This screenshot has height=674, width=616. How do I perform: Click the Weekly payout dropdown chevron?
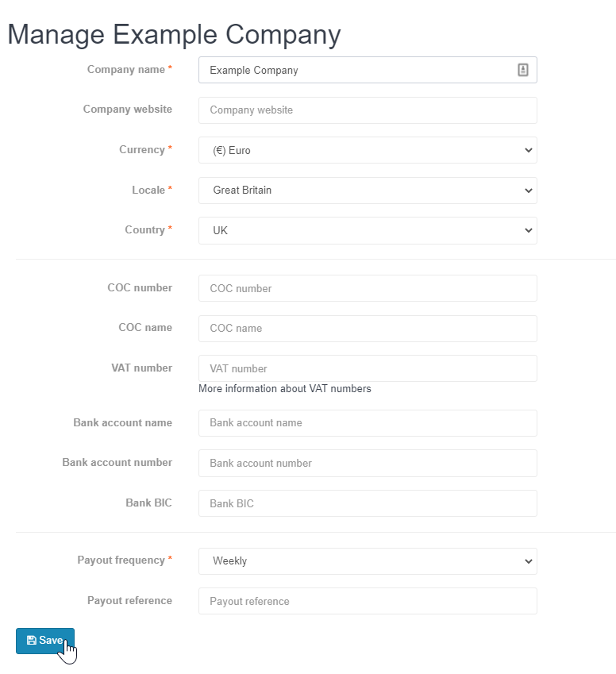pyautogui.click(x=529, y=561)
